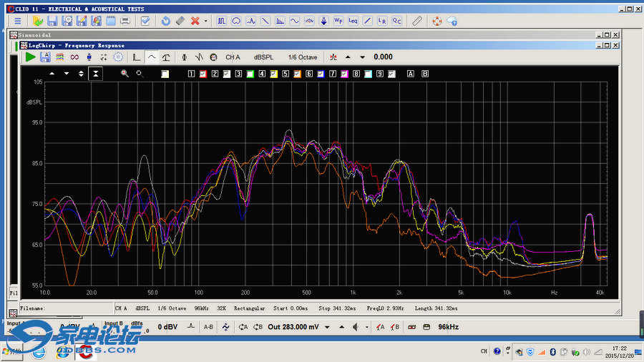Click the white main curve color swatch
This screenshot has height=362, width=644.
point(165,74)
